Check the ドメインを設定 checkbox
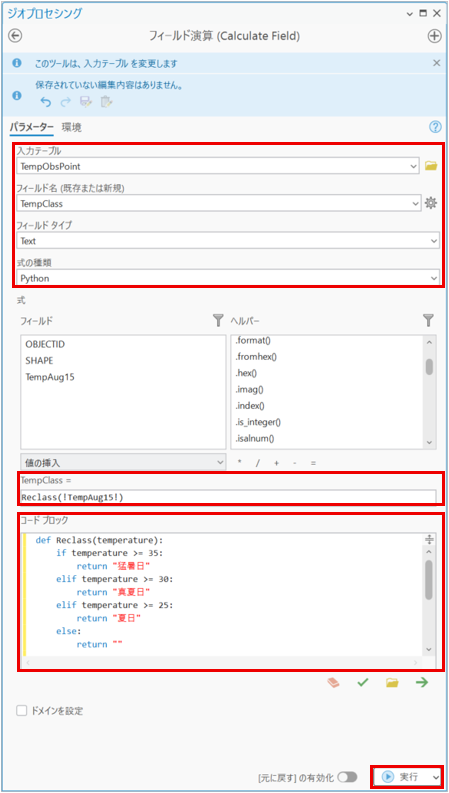 pyautogui.click(x=22, y=711)
